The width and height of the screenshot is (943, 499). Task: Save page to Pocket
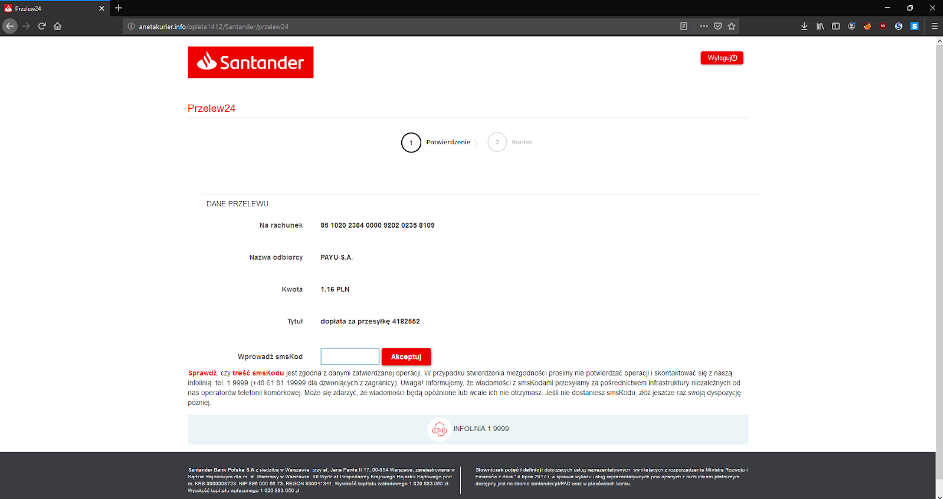pyautogui.click(x=717, y=26)
